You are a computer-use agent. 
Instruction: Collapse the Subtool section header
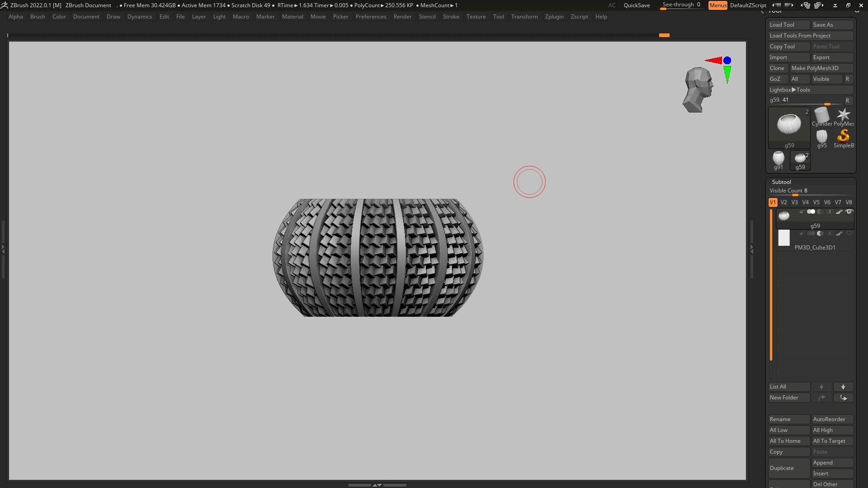tap(781, 182)
